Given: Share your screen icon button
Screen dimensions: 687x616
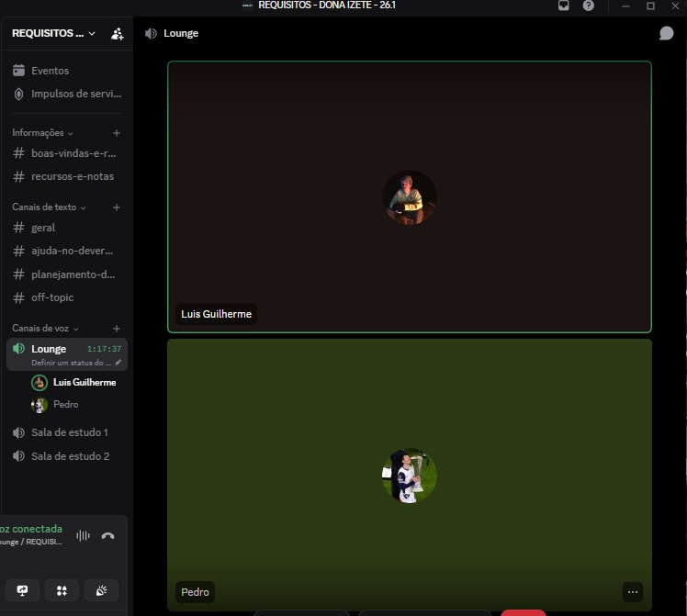Looking at the screenshot, I should 22,590.
